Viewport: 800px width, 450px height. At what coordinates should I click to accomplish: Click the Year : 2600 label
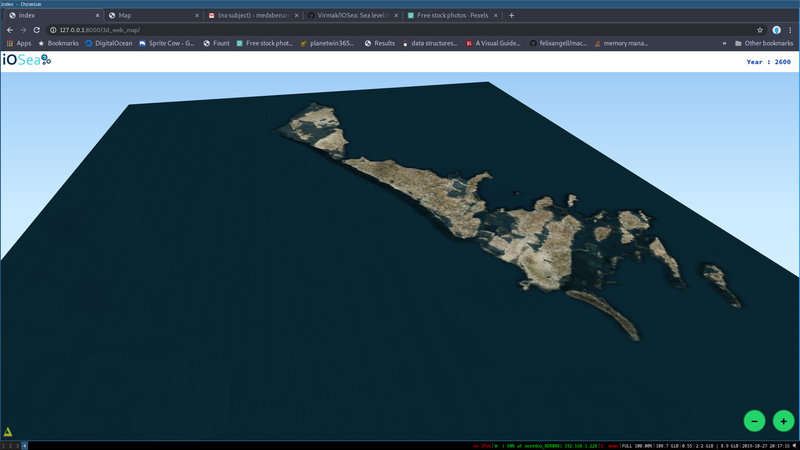pos(768,62)
